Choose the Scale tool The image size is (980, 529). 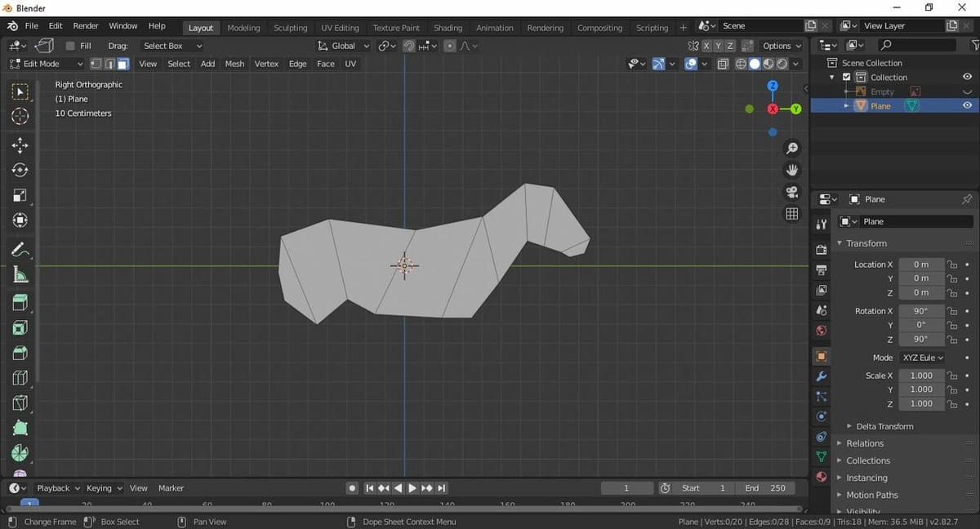20,195
